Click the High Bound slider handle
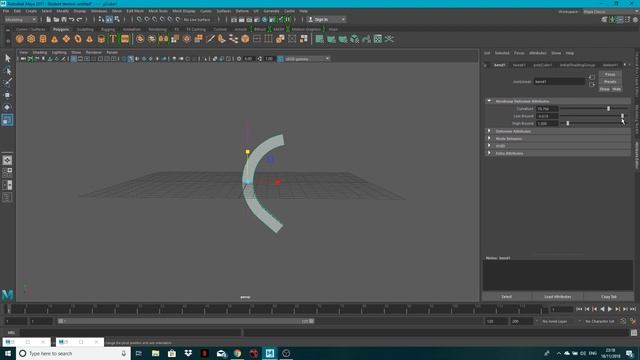This screenshot has width=640, height=360. pos(567,123)
